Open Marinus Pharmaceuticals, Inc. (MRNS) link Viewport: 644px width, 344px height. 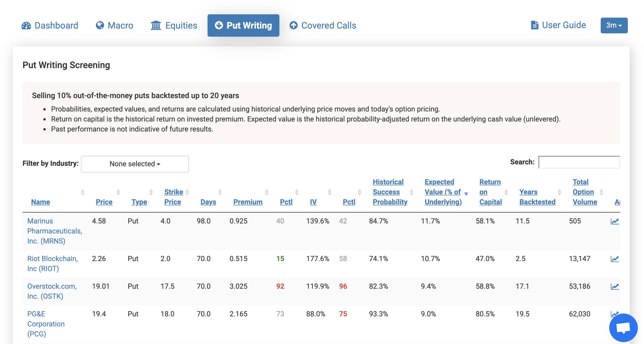(55, 231)
